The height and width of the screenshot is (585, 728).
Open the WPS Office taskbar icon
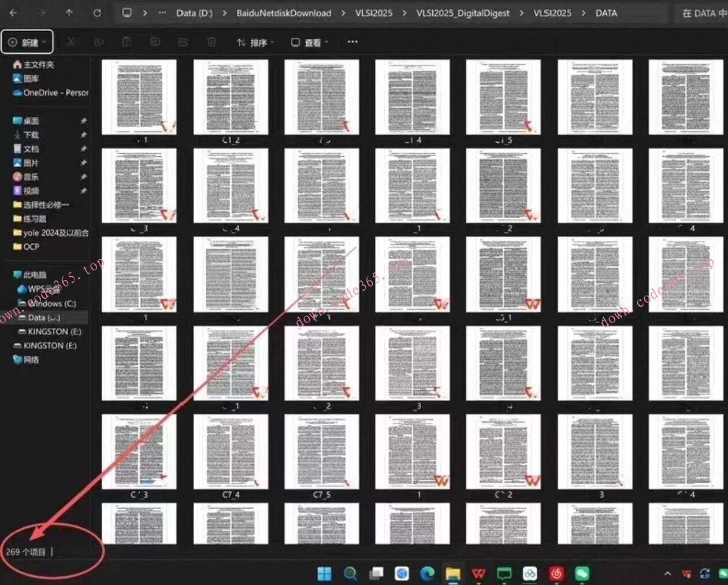[x=478, y=573]
